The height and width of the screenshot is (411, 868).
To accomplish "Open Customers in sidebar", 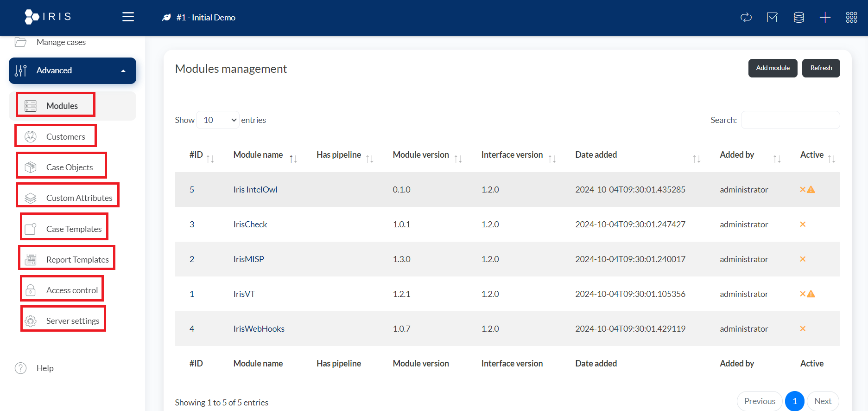I will click(66, 137).
